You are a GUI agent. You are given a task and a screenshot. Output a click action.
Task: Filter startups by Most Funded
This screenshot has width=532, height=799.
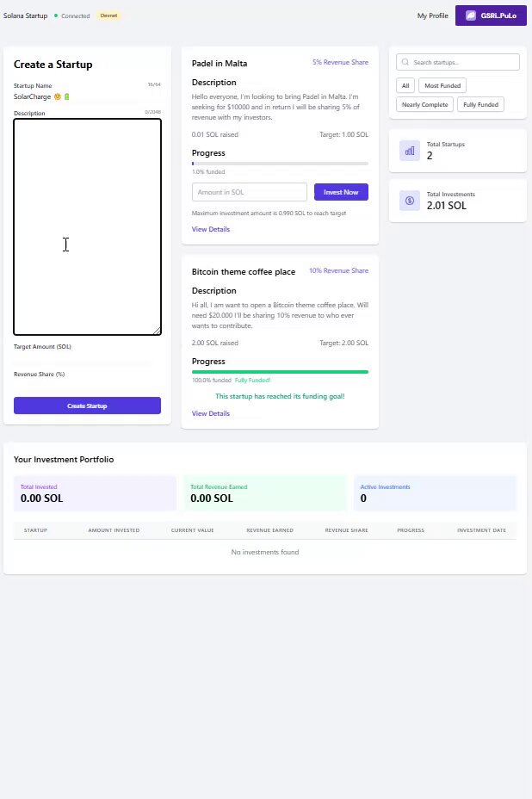tap(442, 85)
